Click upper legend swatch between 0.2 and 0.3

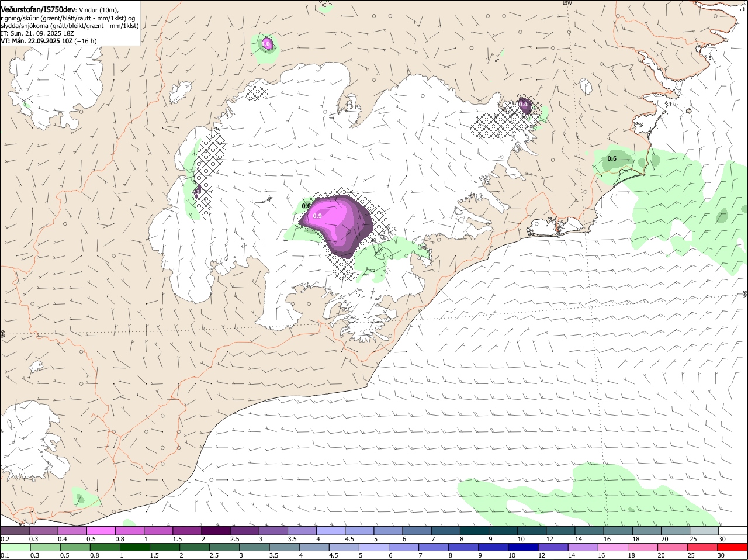[15, 531]
